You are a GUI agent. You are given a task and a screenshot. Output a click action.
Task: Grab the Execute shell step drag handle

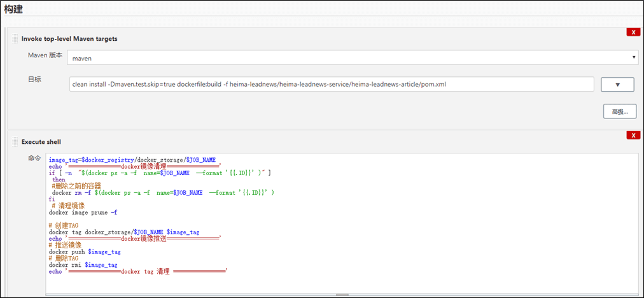pos(15,142)
